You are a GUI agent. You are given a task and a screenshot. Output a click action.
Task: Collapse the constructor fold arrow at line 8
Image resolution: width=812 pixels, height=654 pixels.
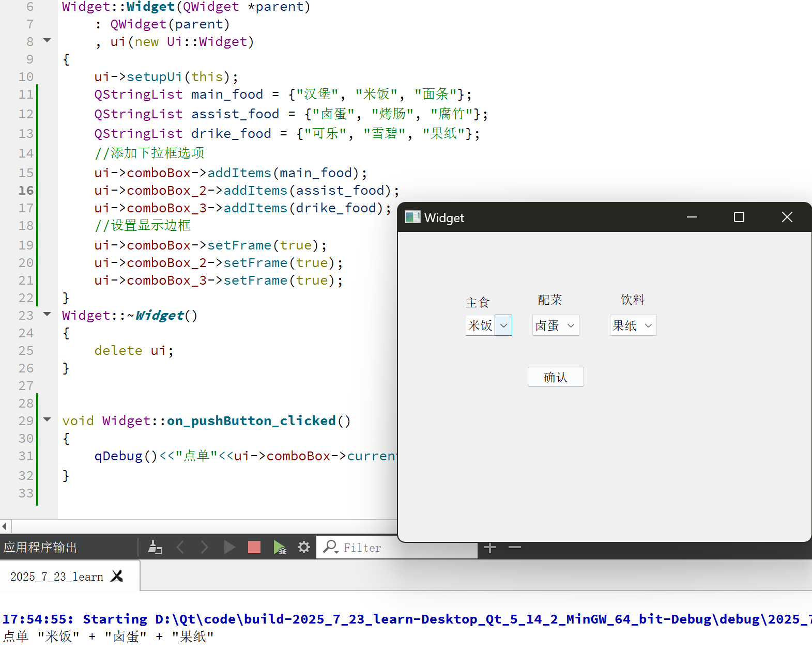(47, 40)
